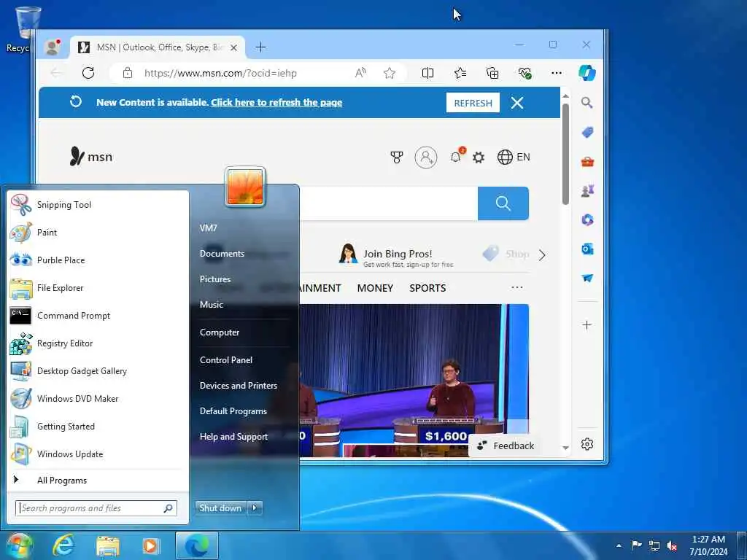Change language via EN globe
The width and height of the screenshot is (747, 560).
click(514, 157)
